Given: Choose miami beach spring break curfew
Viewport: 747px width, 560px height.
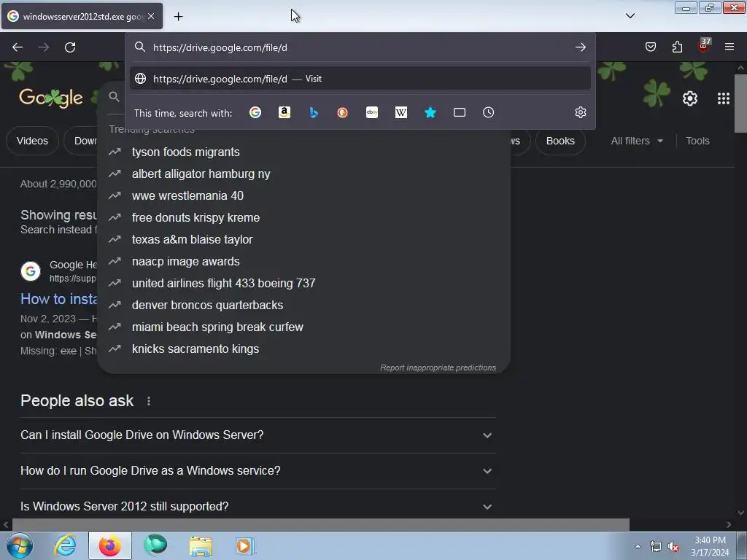Looking at the screenshot, I should [303, 327].
